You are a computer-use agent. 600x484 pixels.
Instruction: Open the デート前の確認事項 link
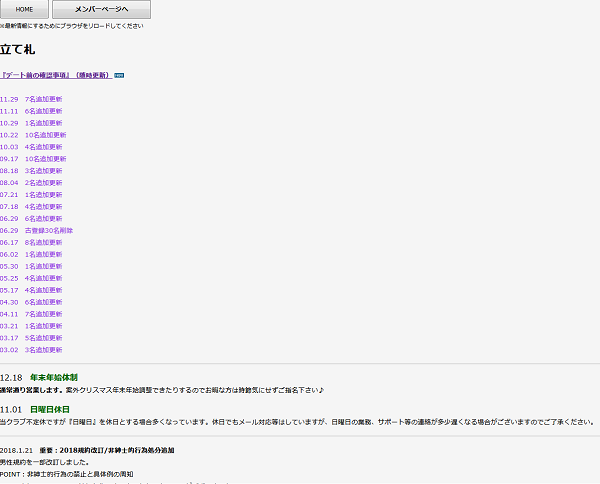pyautogui.click(x=55, y=75)
